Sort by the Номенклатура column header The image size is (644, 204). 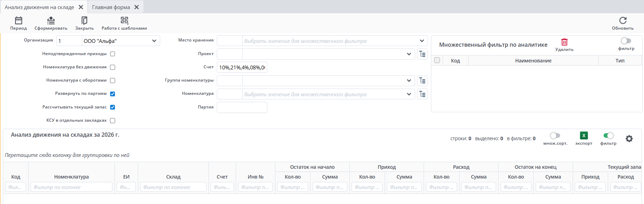pos(71,177)
